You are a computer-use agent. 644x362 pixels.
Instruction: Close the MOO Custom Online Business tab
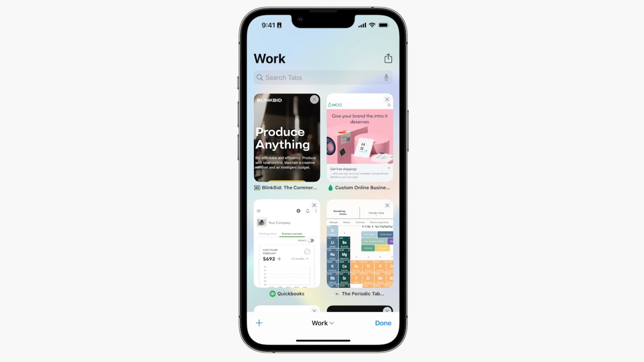tap(387, 99)
